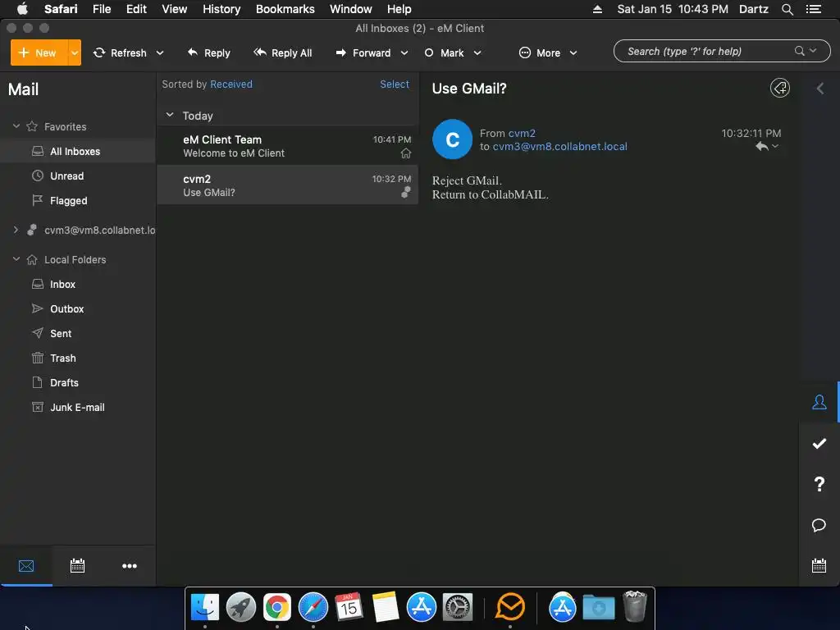Open the Drafts folder
840x630 pixels.
(78, 382)
